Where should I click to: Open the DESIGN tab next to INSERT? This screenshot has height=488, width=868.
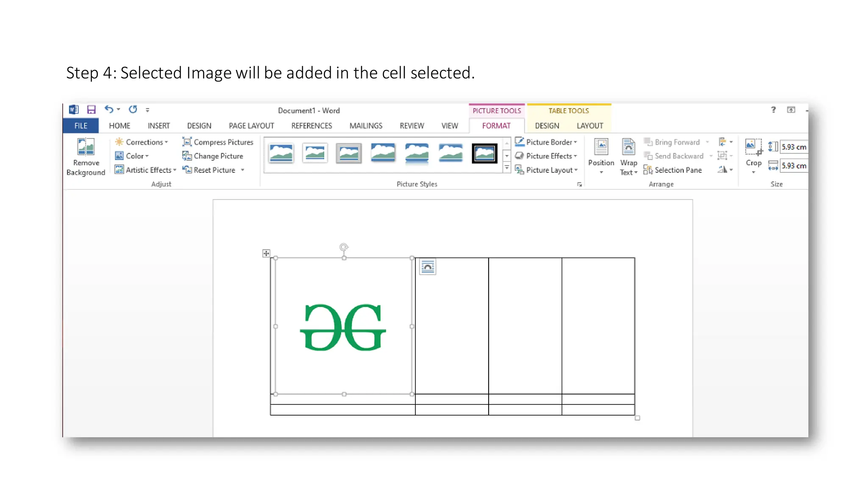tap(199, 126)
